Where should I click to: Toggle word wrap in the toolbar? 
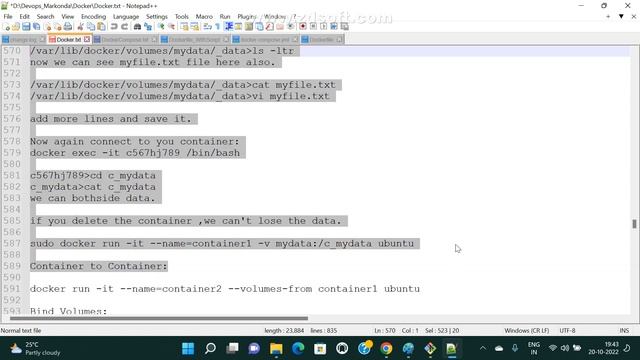(207, 27)
